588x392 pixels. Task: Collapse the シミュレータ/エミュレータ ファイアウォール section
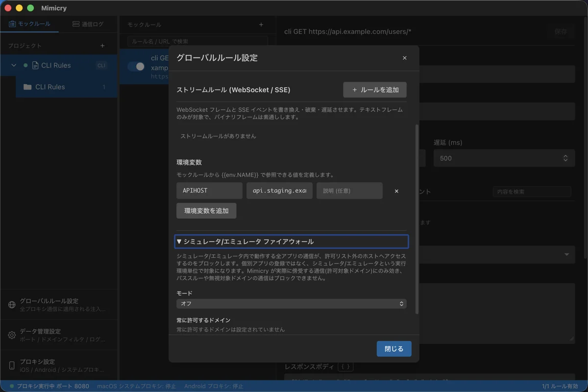292,242
